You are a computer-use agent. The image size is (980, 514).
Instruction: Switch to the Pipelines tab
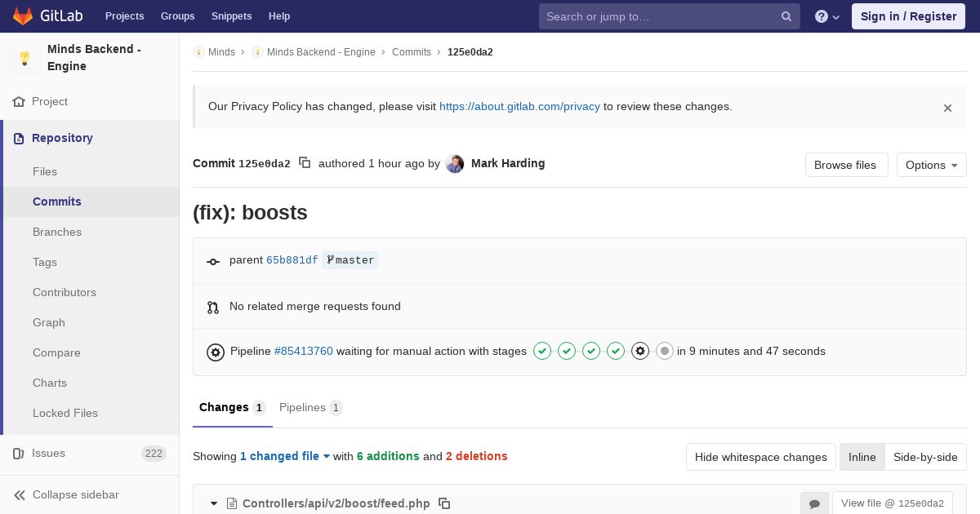[x=310, y=407]
